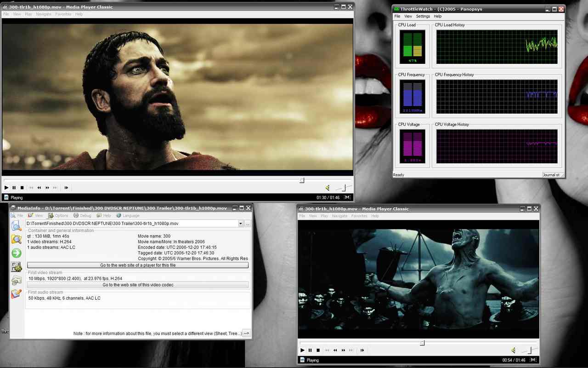588x368 pixels.
Task: Click the CPU Load gauge in ThrottleWatch
Action: pos(412,47)
